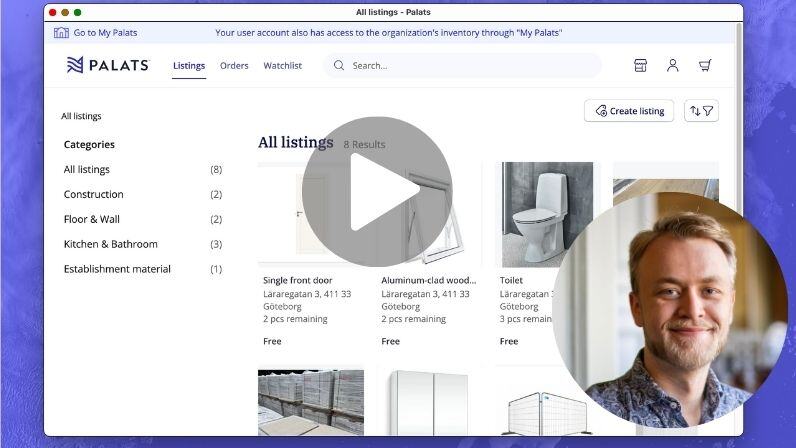Open the Toilet listing thumbnail
Viewport: 796px width, 448px height.
(547, 214)
